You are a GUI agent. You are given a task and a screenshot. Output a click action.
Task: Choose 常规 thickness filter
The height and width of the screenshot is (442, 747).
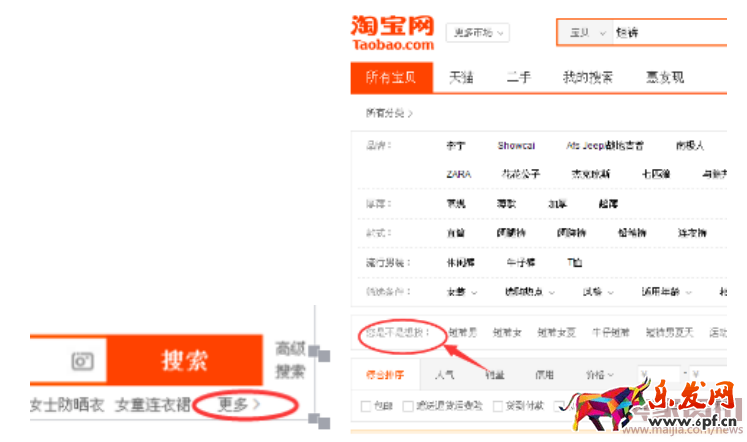pos(456,204)
